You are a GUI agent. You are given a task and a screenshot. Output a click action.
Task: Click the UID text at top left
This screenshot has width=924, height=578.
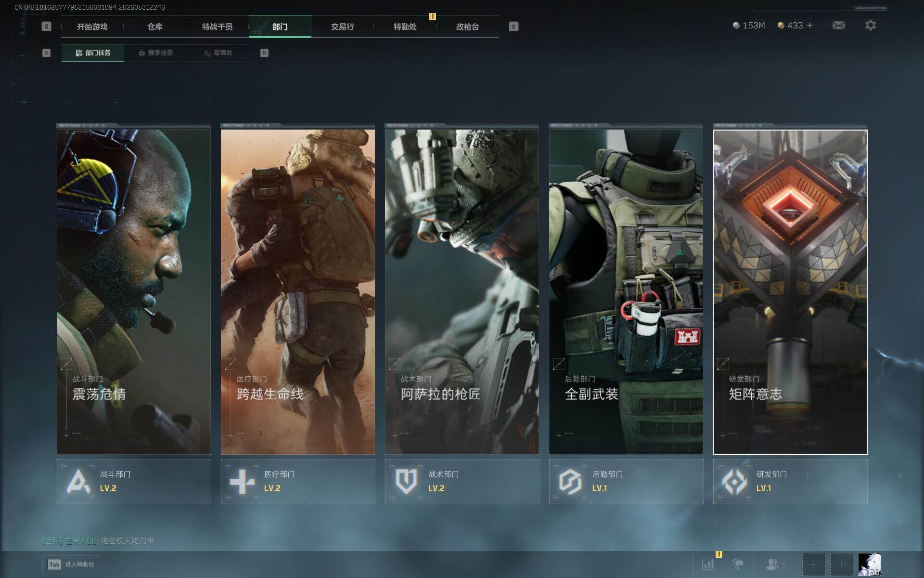click(90, 7)
